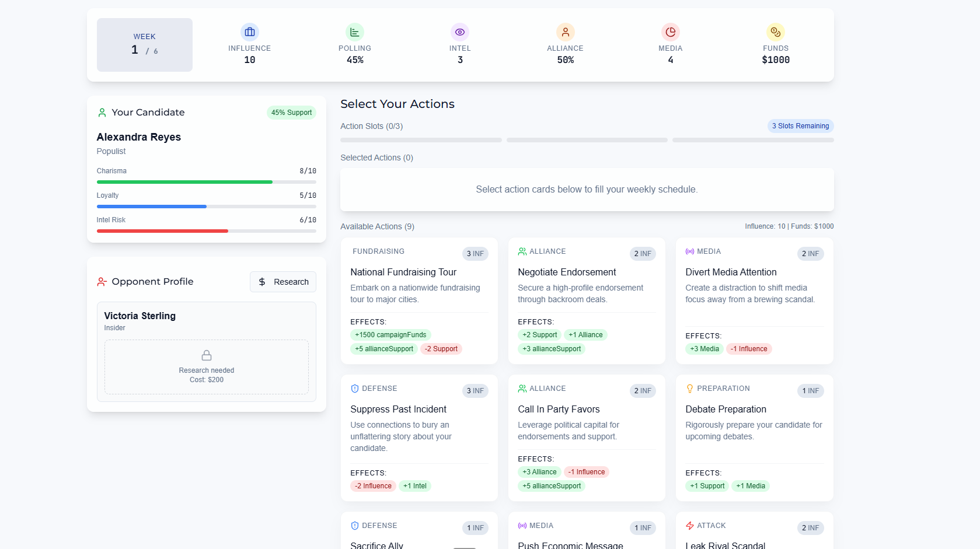The height and width of the screenshot is (549, 980).
Task: Click the Charisma progress bar
Action: pyautogui.click(x=206, y=182)
